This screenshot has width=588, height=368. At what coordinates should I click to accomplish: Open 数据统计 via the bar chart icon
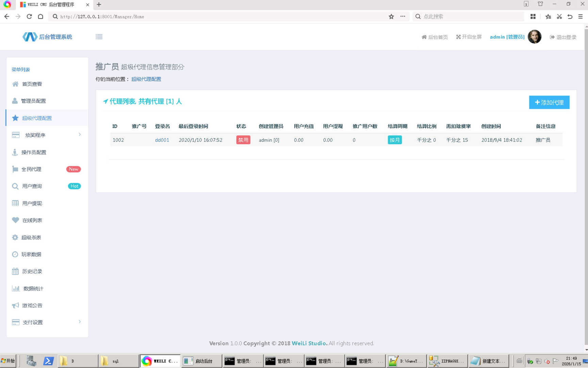pos(15,288)
